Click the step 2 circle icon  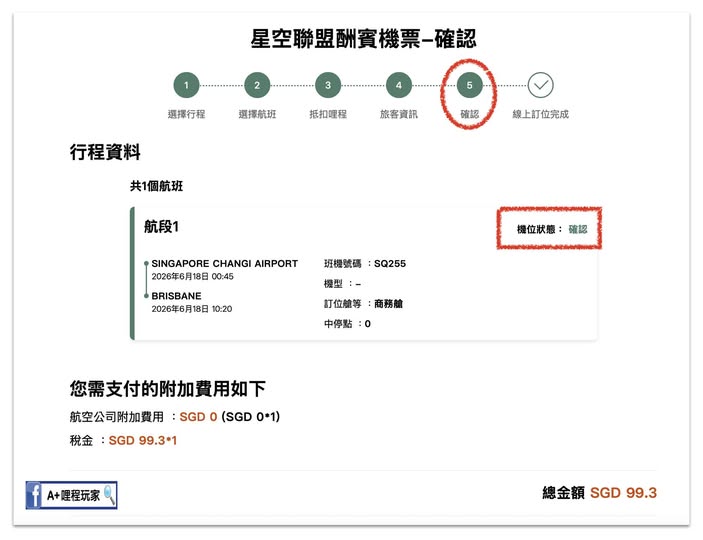(x=257, y=86)
